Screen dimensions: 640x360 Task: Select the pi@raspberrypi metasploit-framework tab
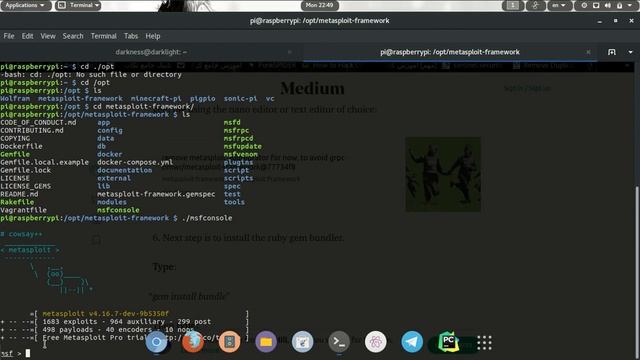[450, 52]
